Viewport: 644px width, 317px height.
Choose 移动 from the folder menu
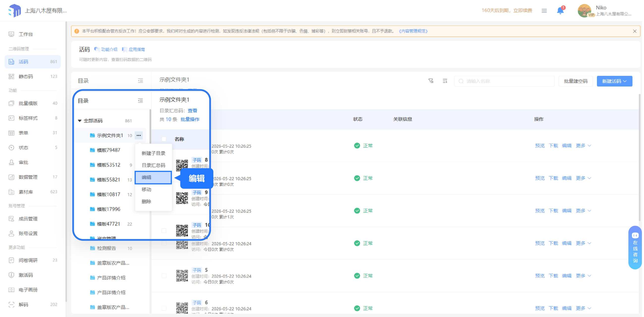click(x=153, y=190)
